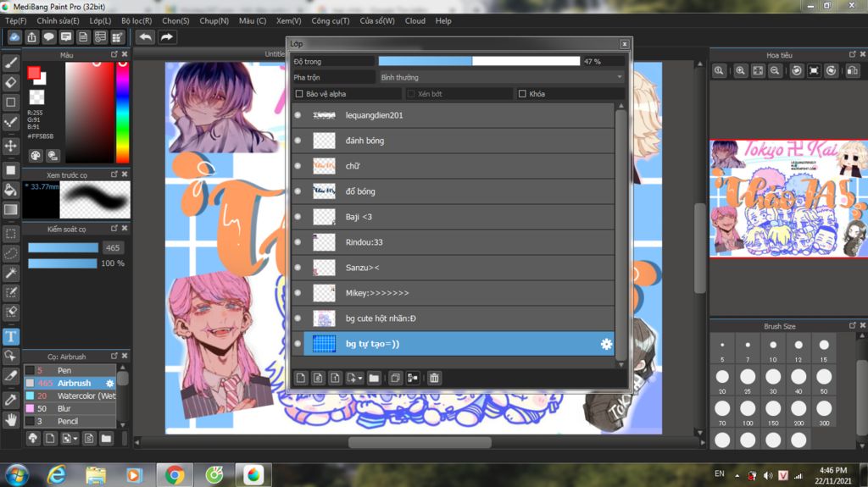Click the red foreground color swatch

pos(34,73)
